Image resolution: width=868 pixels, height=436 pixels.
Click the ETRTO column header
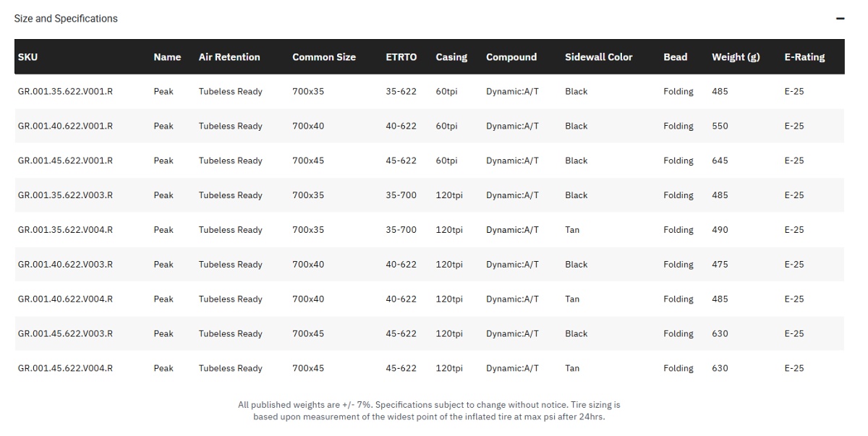(x=401, y=57)
